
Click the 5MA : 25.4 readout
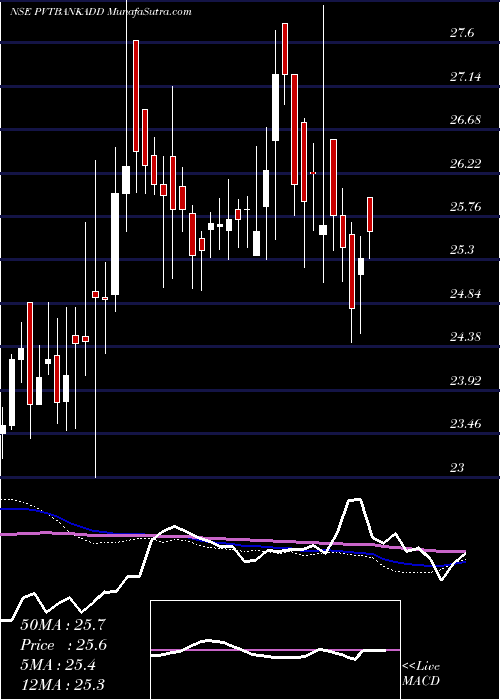tap(58, 665)
